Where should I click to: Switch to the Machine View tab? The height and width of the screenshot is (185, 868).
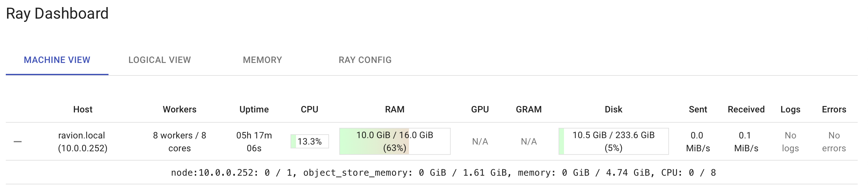(57, 60)
